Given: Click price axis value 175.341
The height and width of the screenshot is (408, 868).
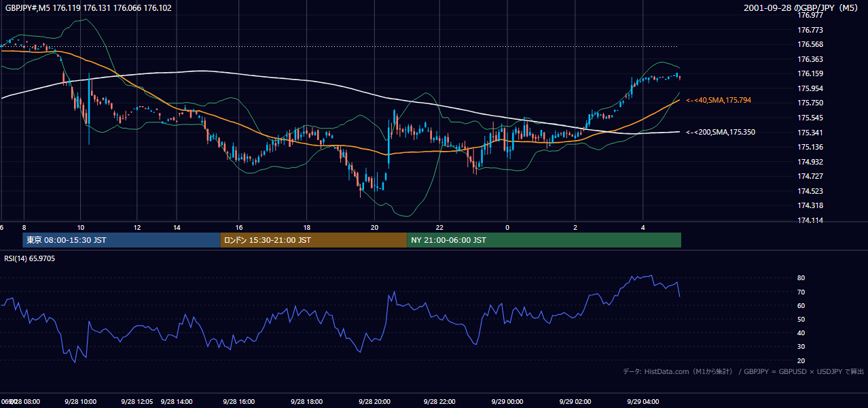Looking at the screenshot, I should point(811,133).
